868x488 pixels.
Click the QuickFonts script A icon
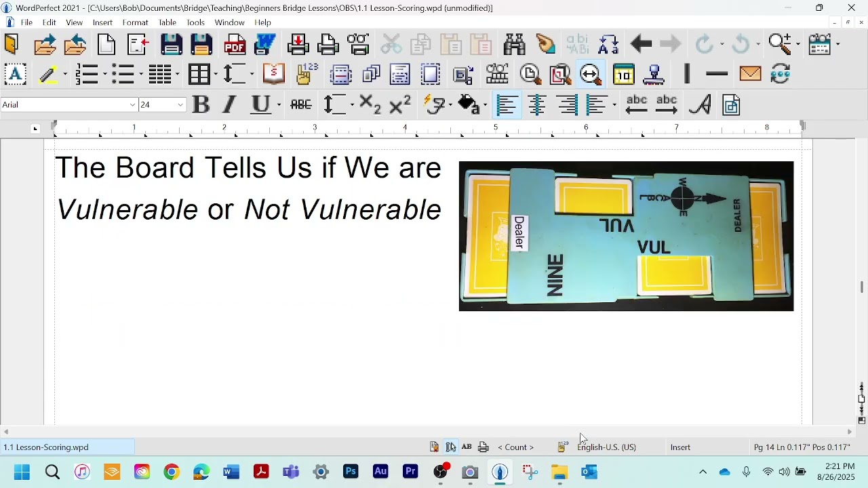pos(701,104)
